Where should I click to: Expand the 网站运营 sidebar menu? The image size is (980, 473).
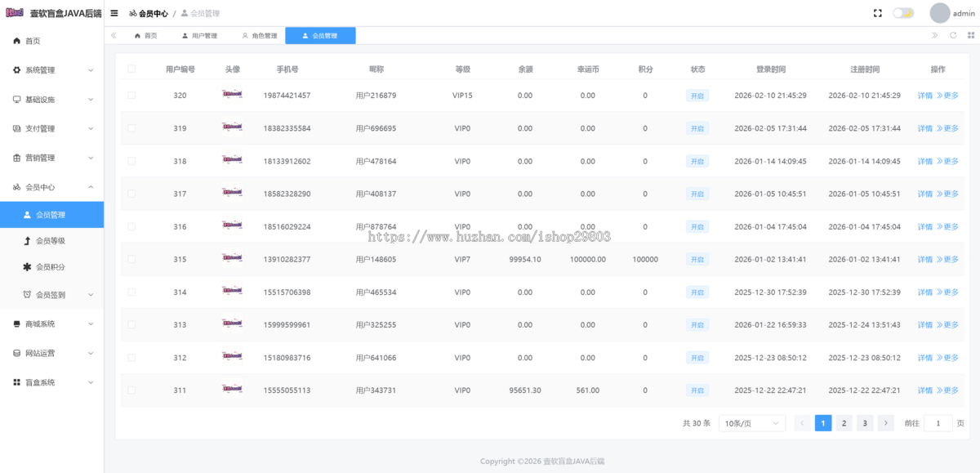point(51,354)
